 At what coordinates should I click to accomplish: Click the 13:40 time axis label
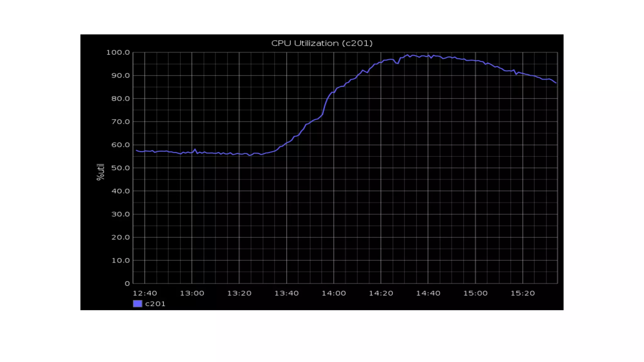pyautogui.click(x=286, y=293)
